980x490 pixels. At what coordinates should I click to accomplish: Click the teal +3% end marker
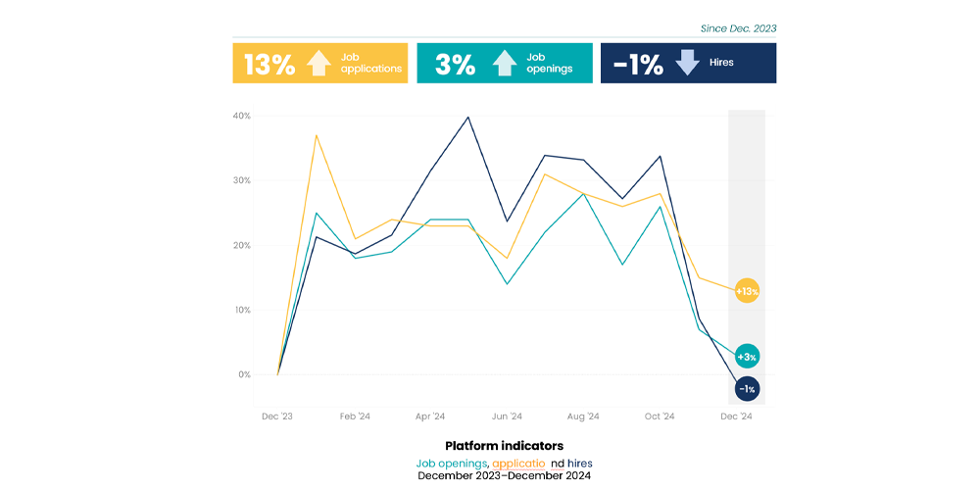click(x=746, y=357)
